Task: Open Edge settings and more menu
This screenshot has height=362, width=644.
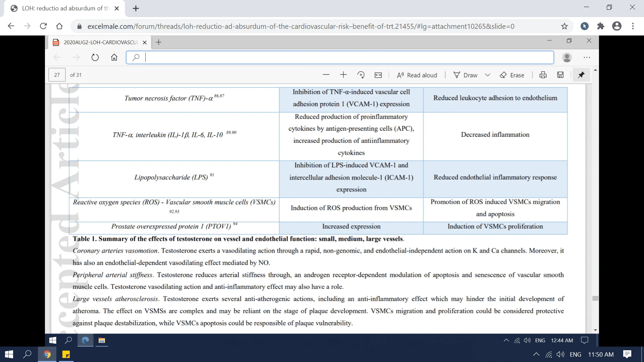Action: [x=587, y=58]
